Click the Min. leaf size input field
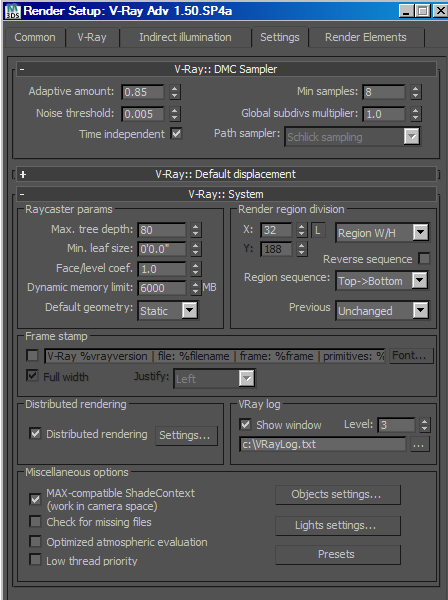The image size is (448, 600). pos(162,249)
